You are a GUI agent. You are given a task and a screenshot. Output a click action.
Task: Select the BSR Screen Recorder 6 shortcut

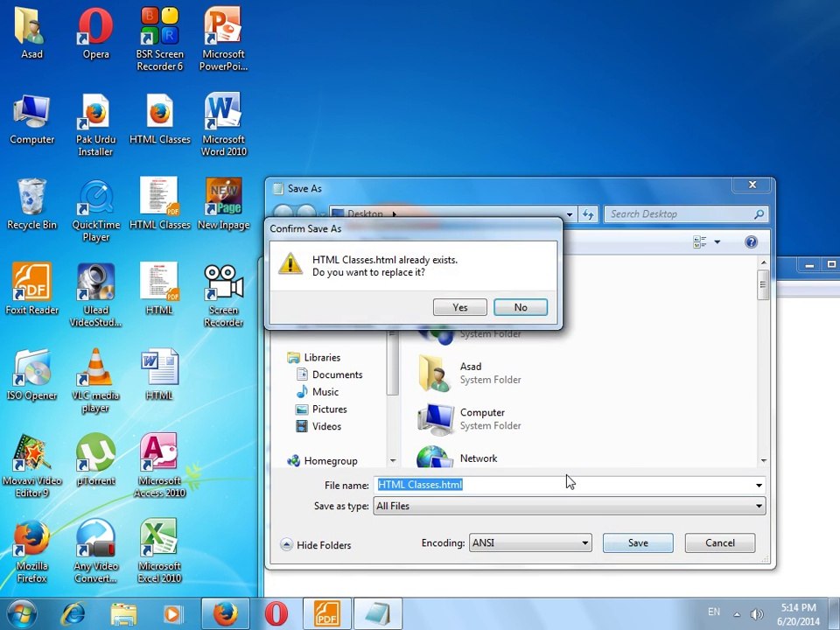(159, 39)
